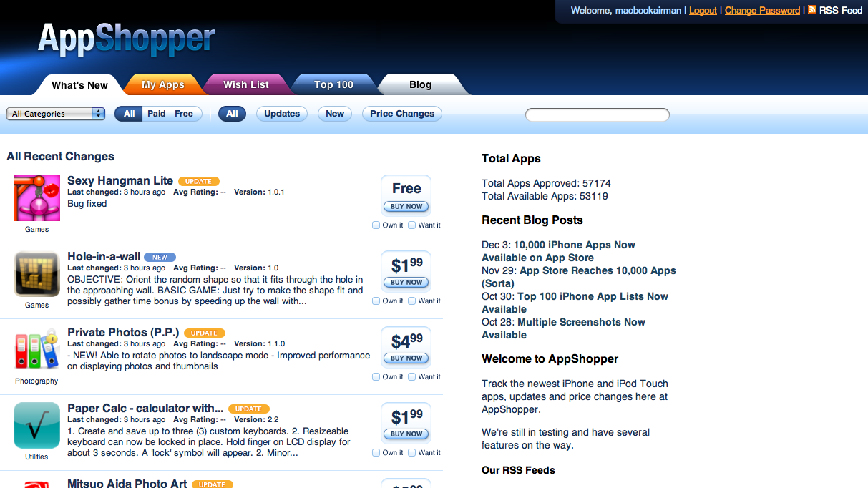
Task: Open the RSS Feed link
Action: [x=841, y=10]
